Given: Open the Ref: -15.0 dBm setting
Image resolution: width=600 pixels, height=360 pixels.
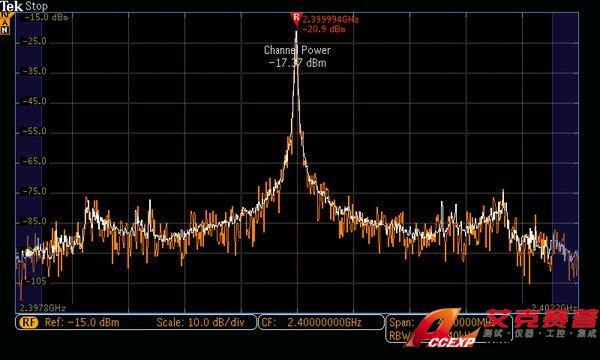Looking at the screenshot, I should click(x=82, y=322).
